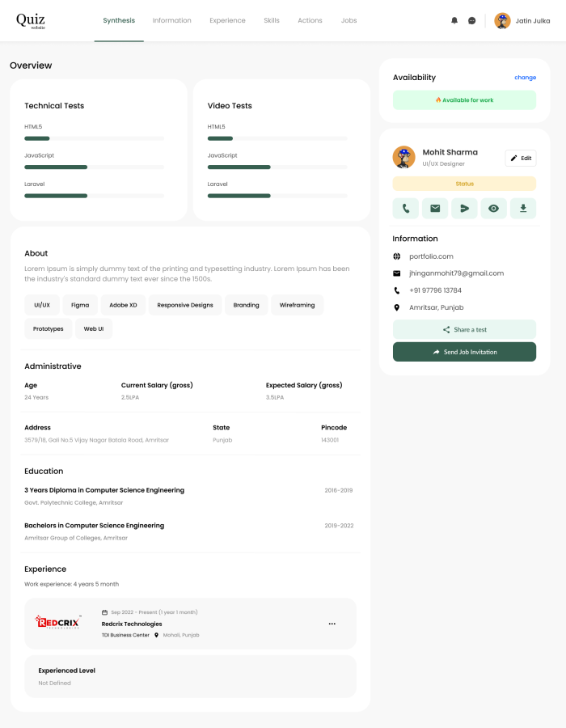Click the location pin beside Mohali, Punjab
Screen dimensions: 566x728
tap(156, 635)
